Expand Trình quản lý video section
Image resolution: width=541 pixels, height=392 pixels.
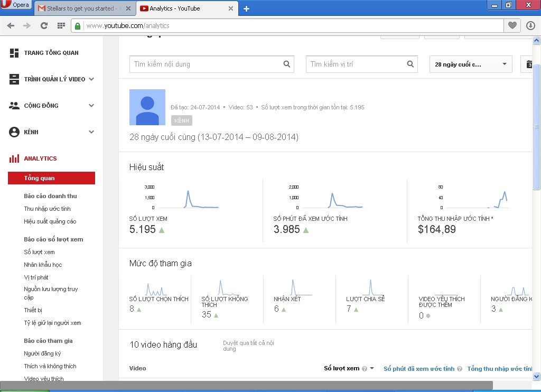pos(91,79)
